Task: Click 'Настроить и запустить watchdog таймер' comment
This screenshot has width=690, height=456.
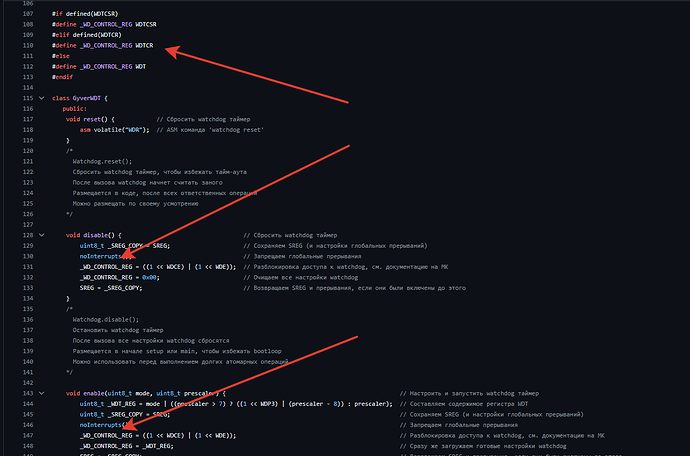Action: [x=469, y=393]
